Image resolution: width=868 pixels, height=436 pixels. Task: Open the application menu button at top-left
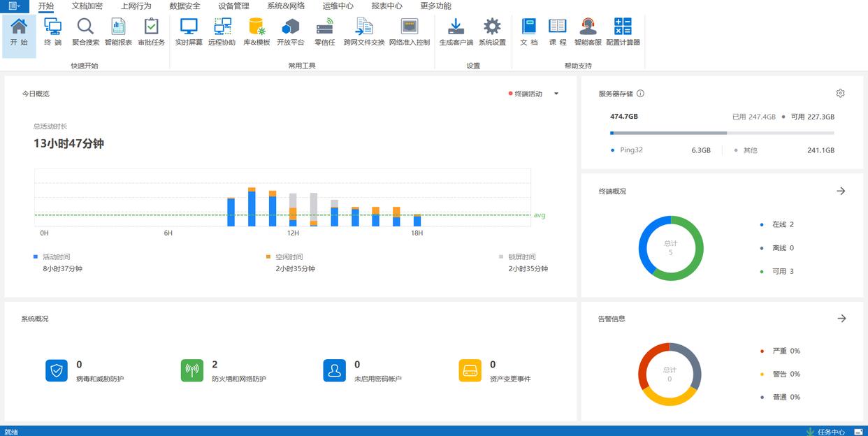(14, 6)
